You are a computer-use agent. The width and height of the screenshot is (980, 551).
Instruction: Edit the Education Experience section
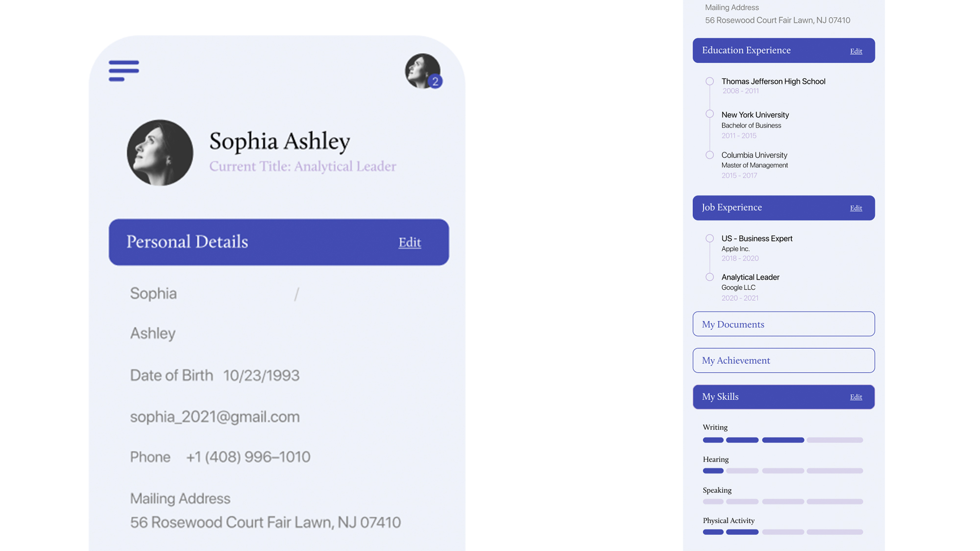(856, 51)
